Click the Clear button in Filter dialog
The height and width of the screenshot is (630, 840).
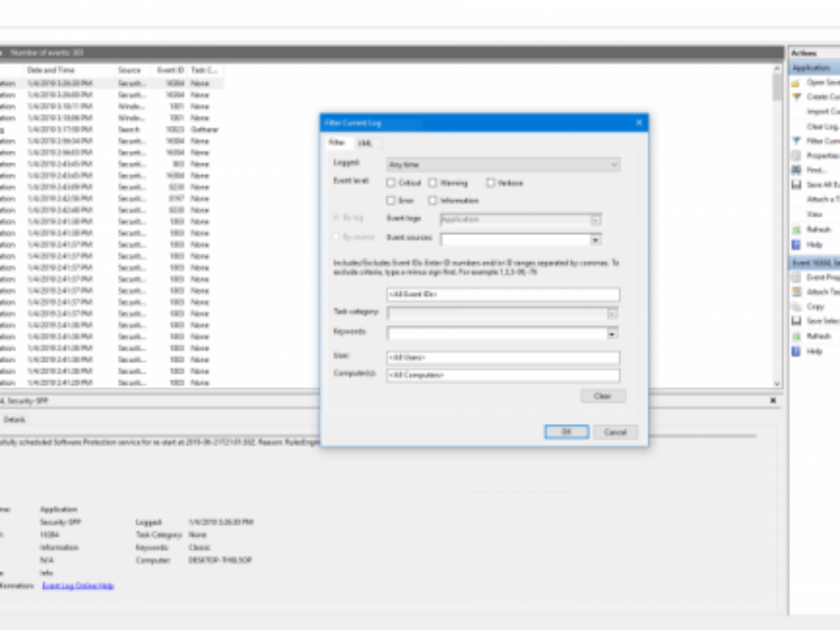coord(603,395)
